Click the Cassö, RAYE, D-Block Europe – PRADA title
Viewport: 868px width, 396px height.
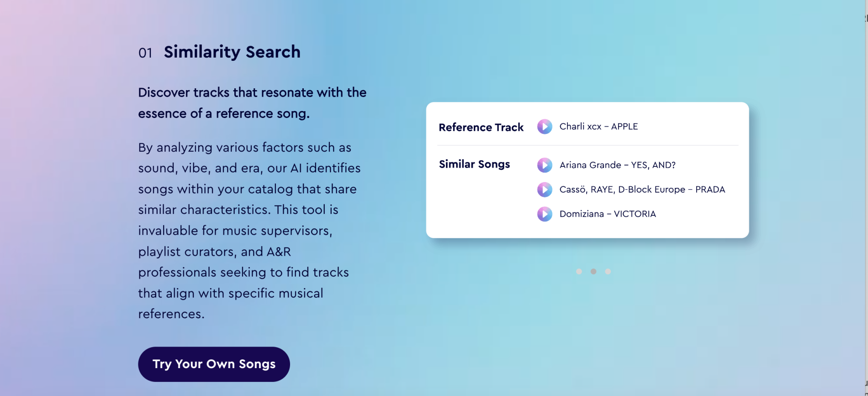tap(642, 189)
